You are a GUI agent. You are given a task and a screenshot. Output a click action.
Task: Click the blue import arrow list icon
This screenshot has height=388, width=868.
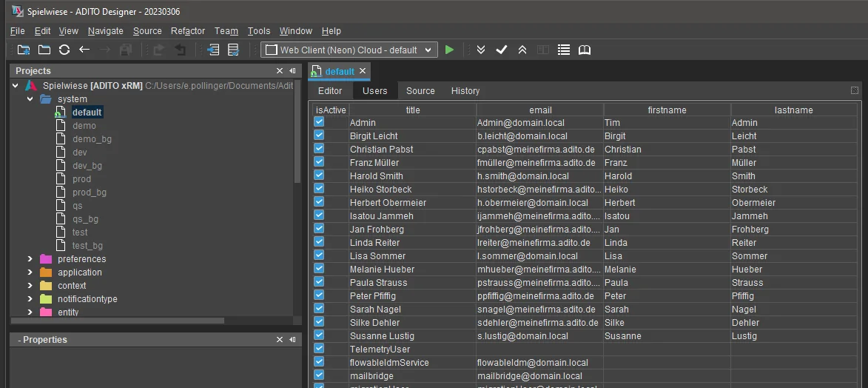[213, 50]
